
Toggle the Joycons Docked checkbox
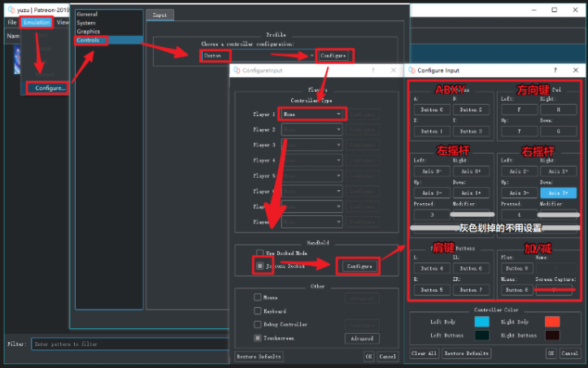tap(259, 266)
